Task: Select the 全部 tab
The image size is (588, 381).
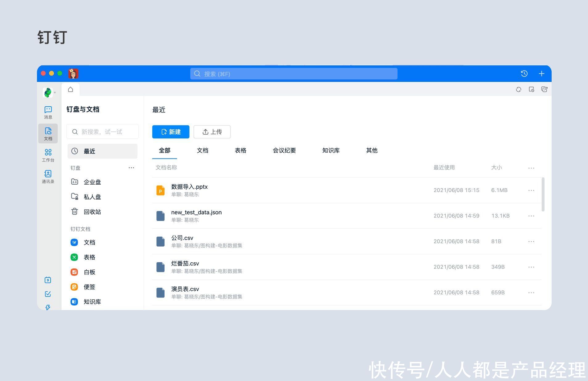Action: (x=165, y=150)
